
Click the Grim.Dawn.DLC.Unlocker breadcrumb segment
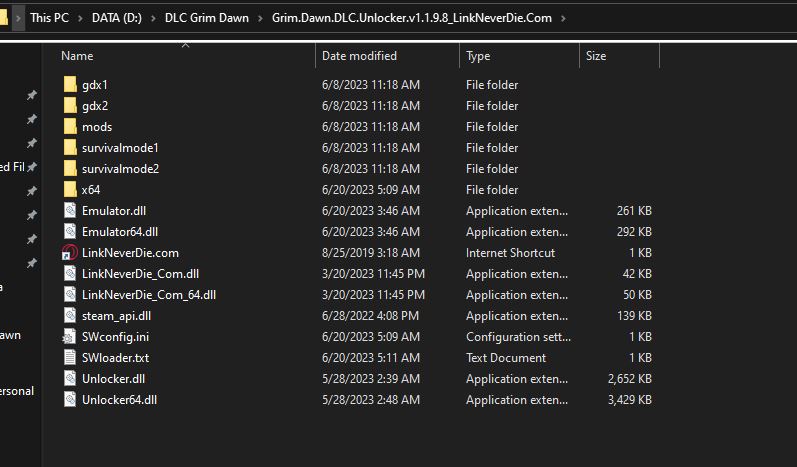pyautogui.click(x=412, y=18)
